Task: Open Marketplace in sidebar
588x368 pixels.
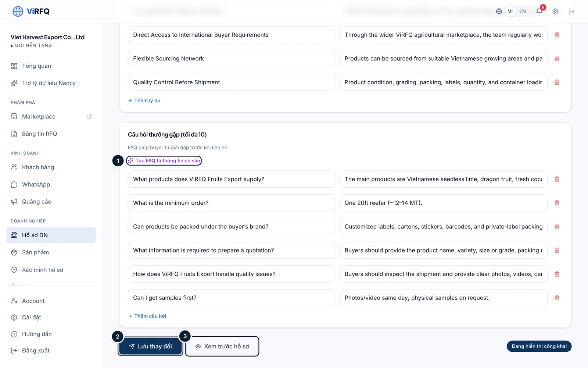Action: click(x=51, y=117)
